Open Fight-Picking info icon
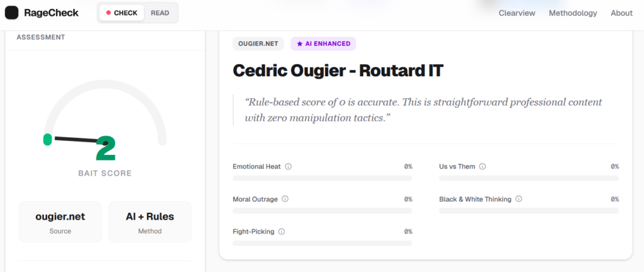Viewport: 644px width, 272px height. point(281,232)
